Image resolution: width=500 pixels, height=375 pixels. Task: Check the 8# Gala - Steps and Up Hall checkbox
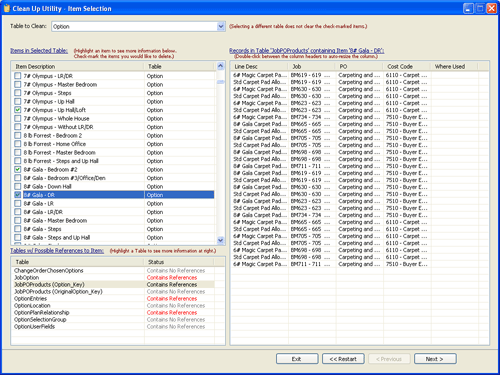[18, 238]
